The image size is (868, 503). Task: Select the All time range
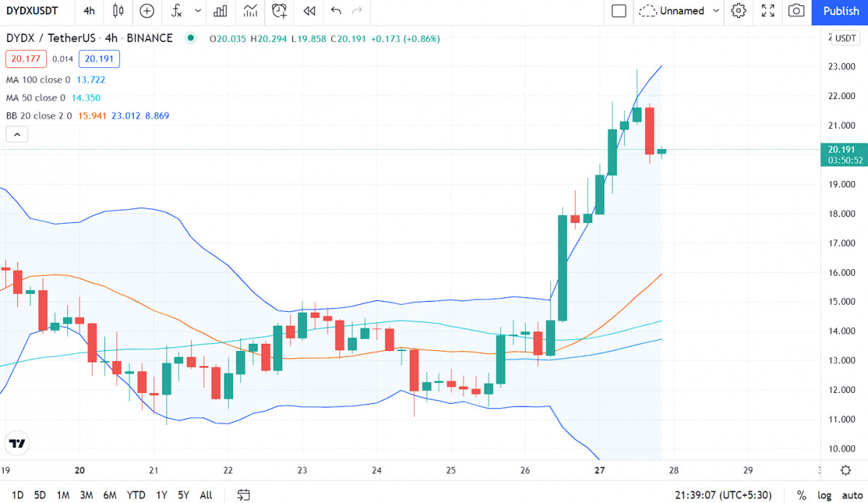(x=206, y=495)
